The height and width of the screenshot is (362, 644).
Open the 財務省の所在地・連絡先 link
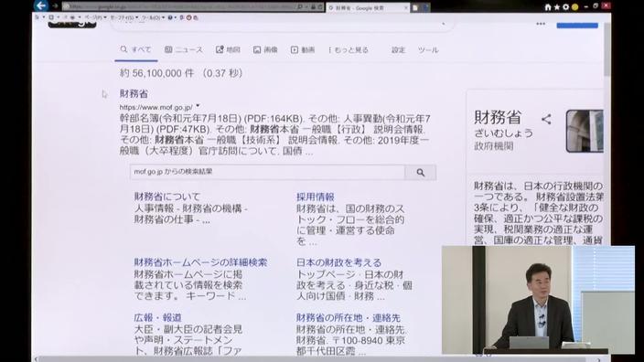tap(349, 318)
